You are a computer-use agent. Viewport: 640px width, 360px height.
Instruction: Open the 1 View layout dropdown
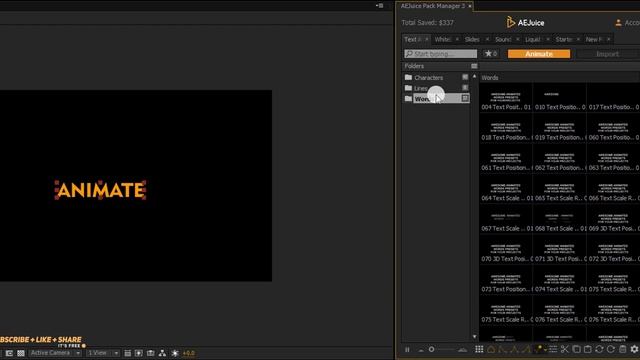(x=102, y=353)
